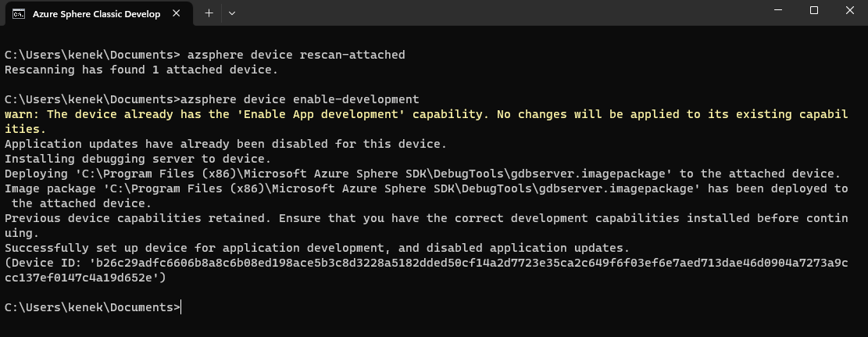Click the 'Image package' deployed line
Viewport: 868px width, 337px height.
coord(427,195)
